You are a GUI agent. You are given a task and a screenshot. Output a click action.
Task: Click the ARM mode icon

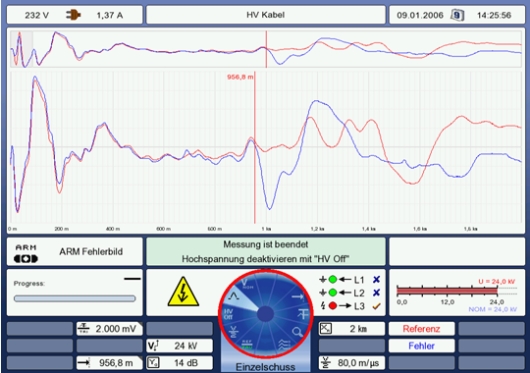pos(26,254)
